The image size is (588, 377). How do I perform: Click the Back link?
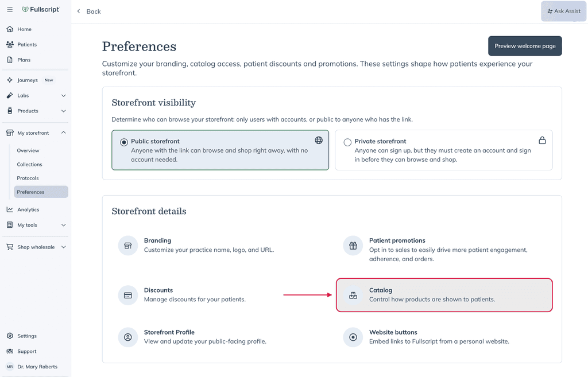pos(89,11)
